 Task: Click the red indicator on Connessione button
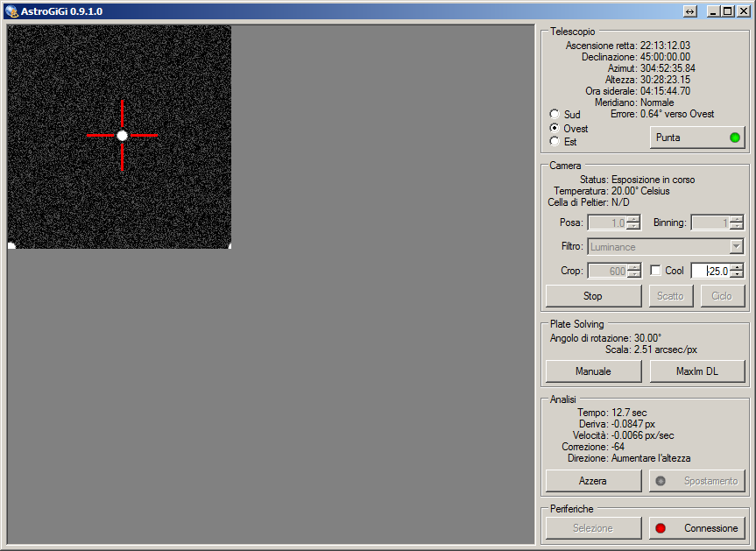(661, 528)
